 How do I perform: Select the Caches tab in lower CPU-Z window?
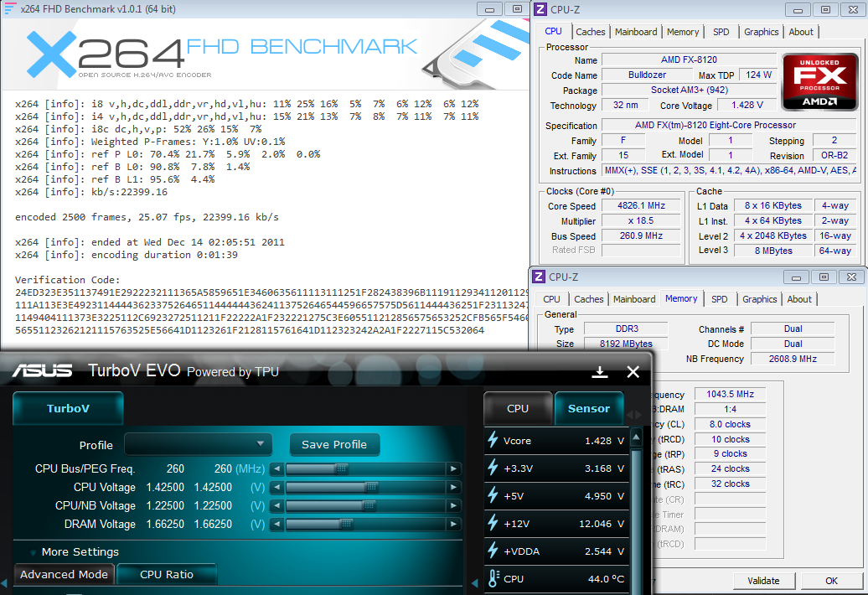[588, 299]
